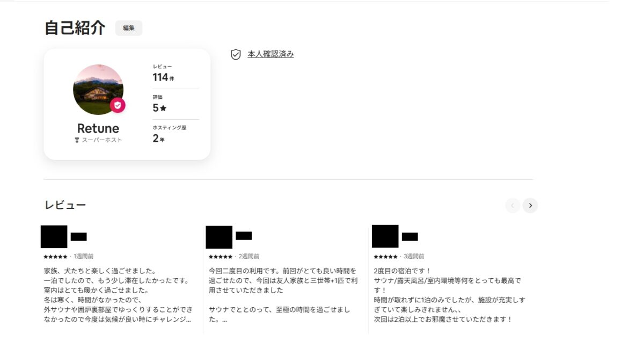This screenshot has height=348, width=644.
Task: Click the star icon next to rating 5
Action: point(163,108)
